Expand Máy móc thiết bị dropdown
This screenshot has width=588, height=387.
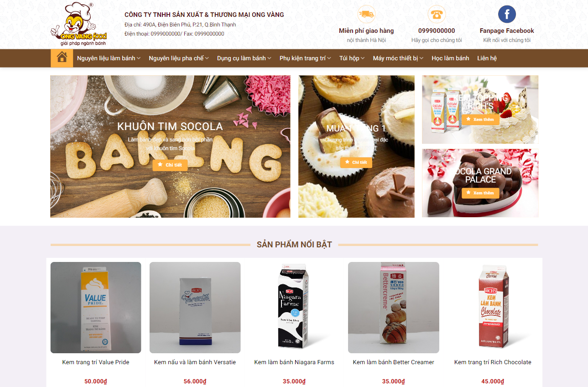398,58
